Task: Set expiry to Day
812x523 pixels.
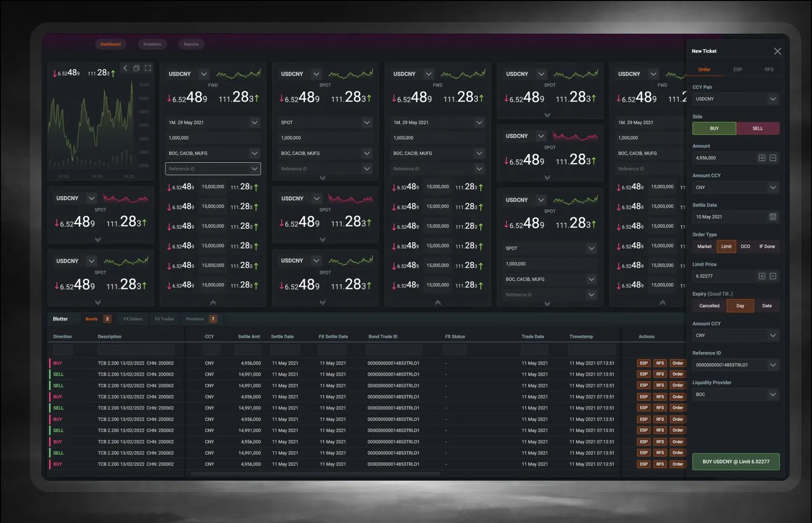Action: (x=740, y=306)
